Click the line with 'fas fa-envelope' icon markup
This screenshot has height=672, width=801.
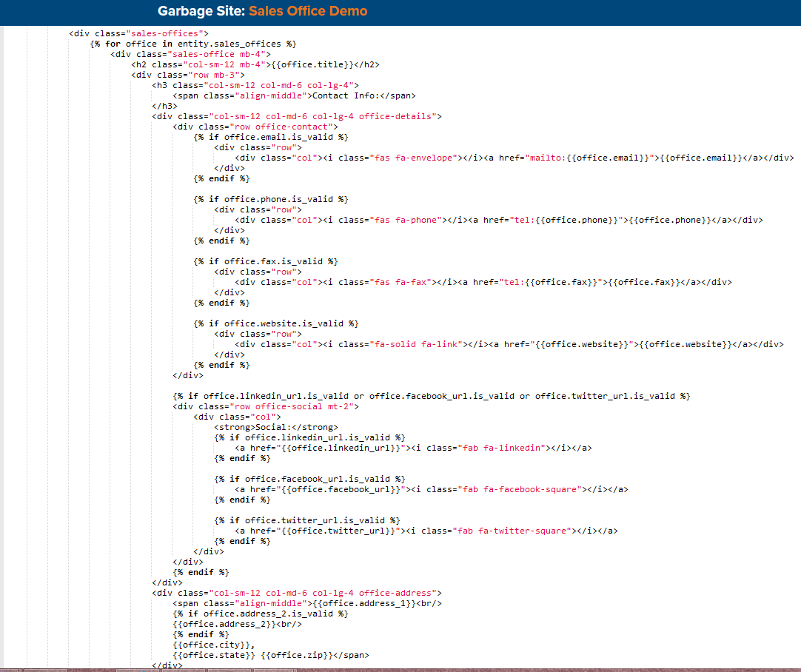pos(515,158)
